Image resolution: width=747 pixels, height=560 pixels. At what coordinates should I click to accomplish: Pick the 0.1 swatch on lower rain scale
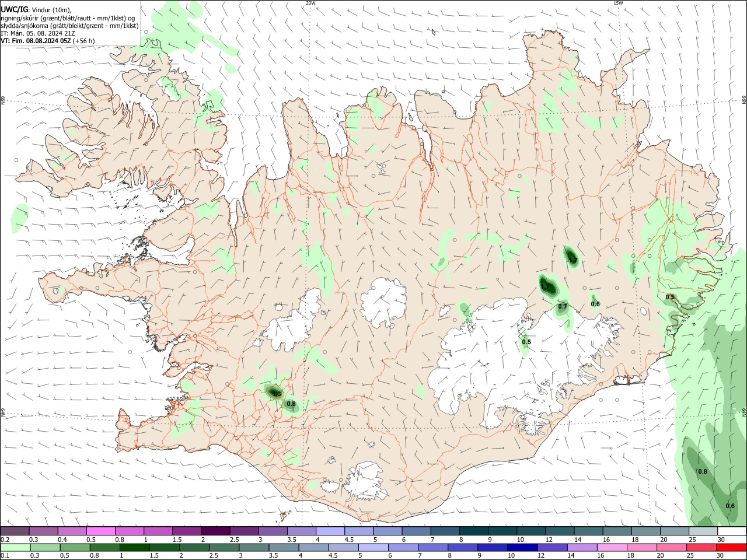click(x=15, y=547)
